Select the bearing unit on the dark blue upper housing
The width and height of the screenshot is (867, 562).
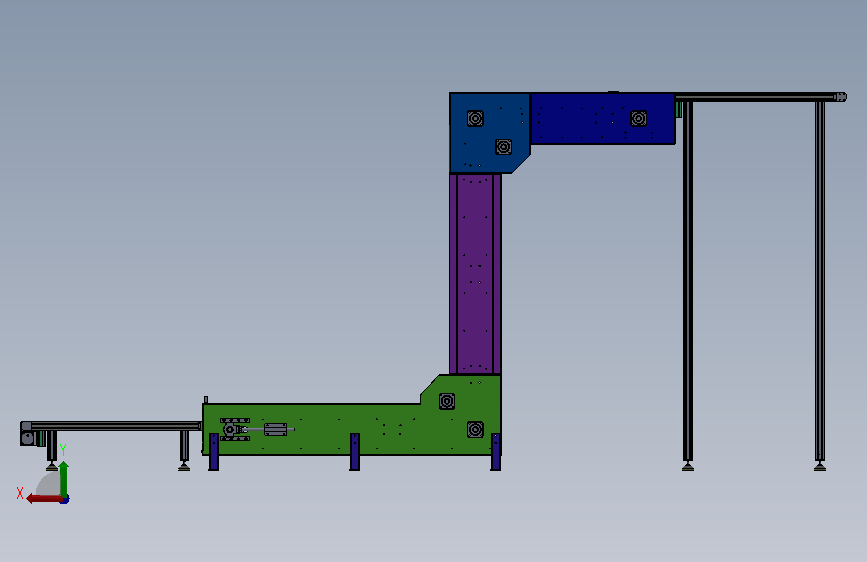coord(639,118)
